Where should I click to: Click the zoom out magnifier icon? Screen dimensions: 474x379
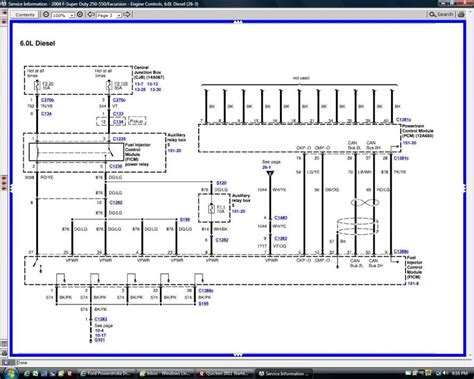pos(46,15)
